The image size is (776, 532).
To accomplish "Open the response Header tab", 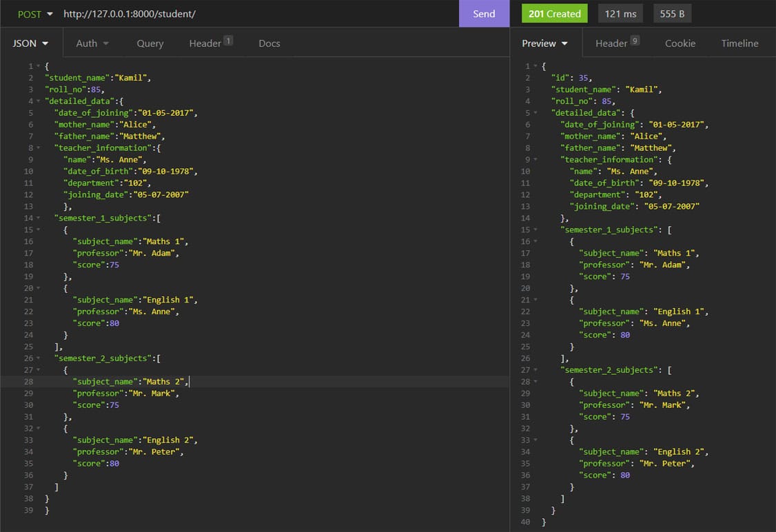I will [617, 43].
